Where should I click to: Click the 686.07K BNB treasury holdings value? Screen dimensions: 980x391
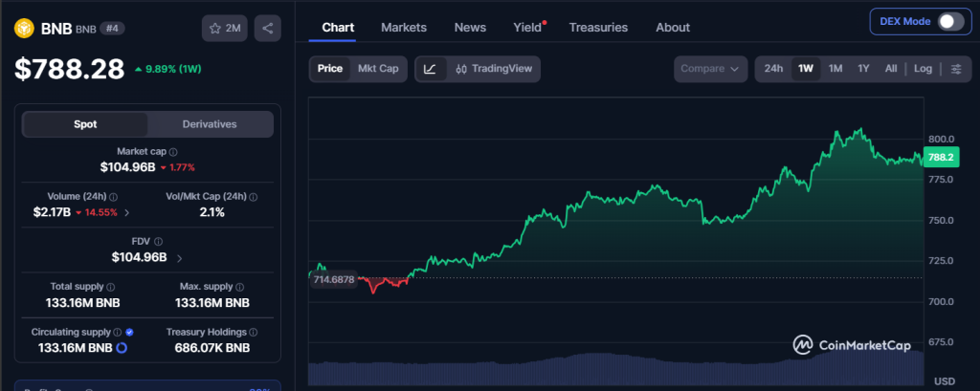[212, 348]
